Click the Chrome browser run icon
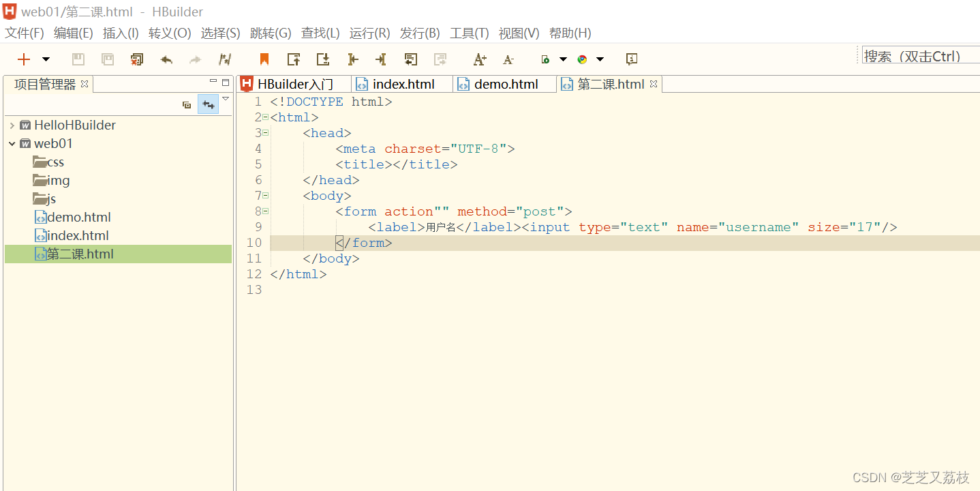 click(582, 59)
